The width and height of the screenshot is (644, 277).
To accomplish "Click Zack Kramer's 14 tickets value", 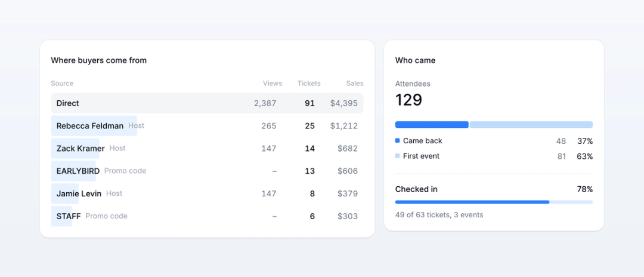I will click(309, 149).
